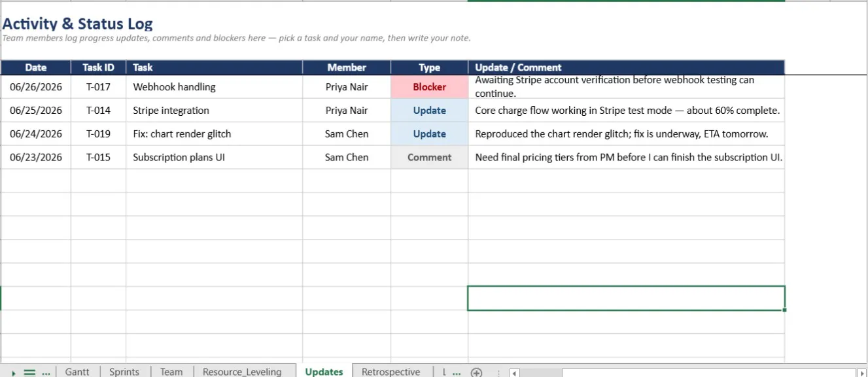
Task: Select Priya Nair in the Webhook handling row
Action: (347, 87)
